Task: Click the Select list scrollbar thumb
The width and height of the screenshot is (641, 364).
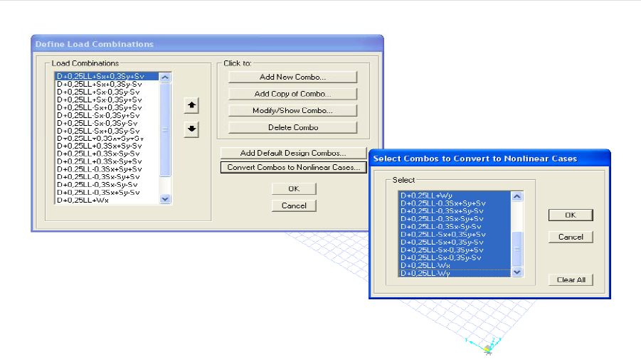Action: (516, 248)
